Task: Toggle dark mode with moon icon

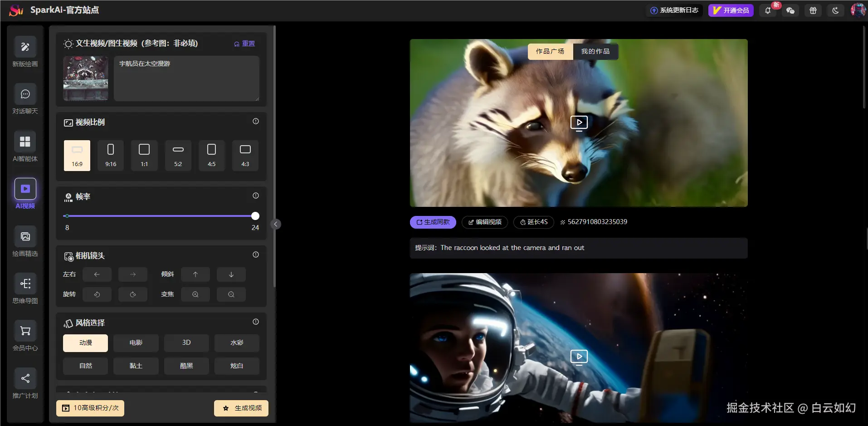Action: tap(835, 10)
